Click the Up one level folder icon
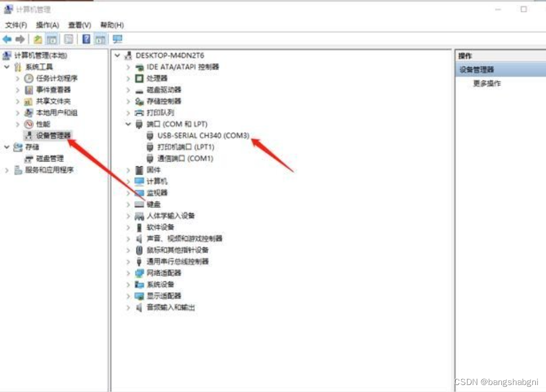 point(38,39)
